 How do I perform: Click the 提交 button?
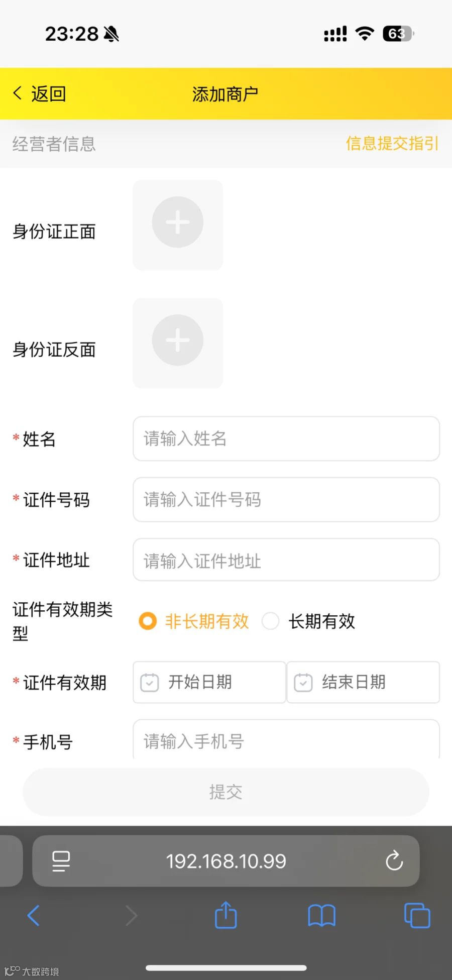(226, 792)
